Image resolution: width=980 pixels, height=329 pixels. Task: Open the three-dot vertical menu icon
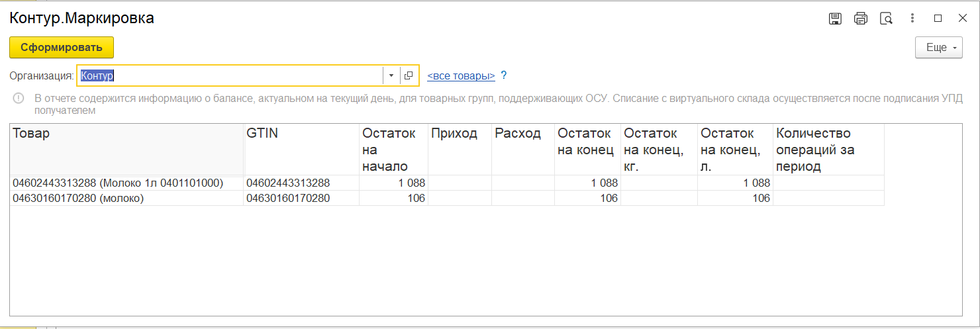coord(913,19)
